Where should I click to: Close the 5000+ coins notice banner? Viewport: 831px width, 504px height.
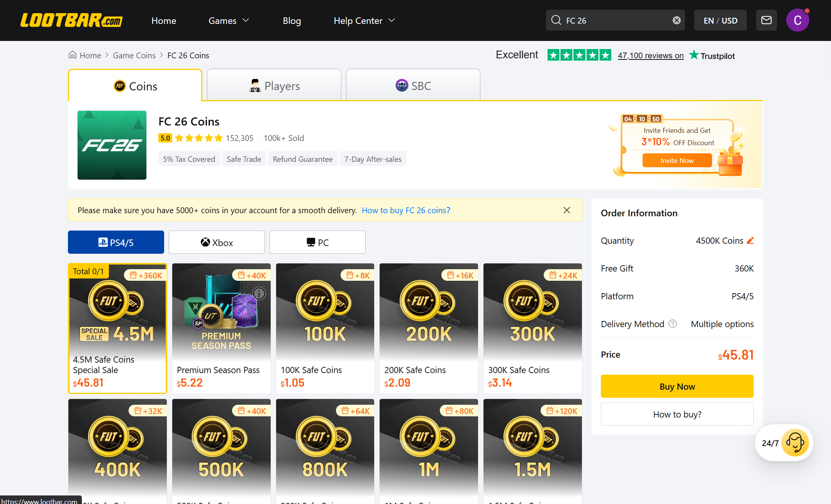click(567, 210)
